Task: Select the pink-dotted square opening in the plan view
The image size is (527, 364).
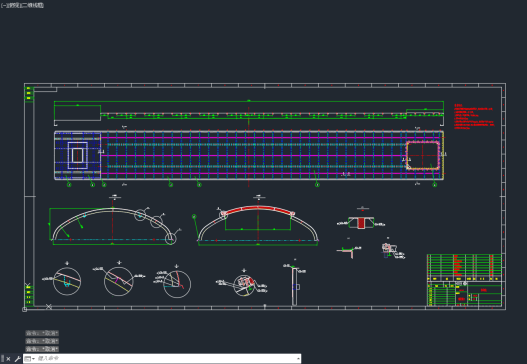Action: coord(423,155)
